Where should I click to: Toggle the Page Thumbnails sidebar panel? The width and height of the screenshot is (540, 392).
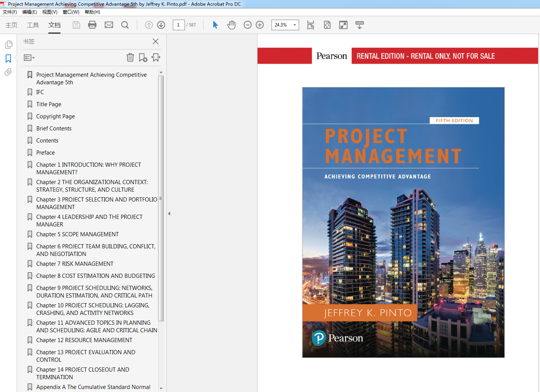9,45
